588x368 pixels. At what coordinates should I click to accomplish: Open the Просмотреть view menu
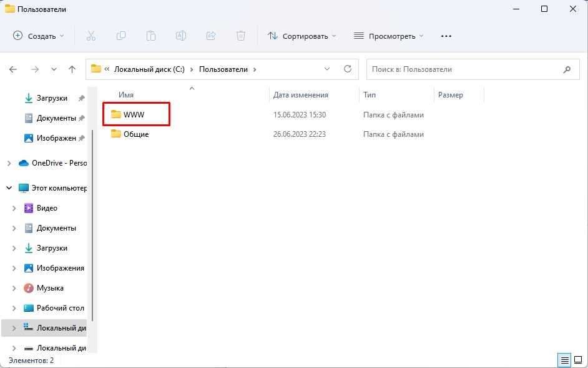coord(388,36)
